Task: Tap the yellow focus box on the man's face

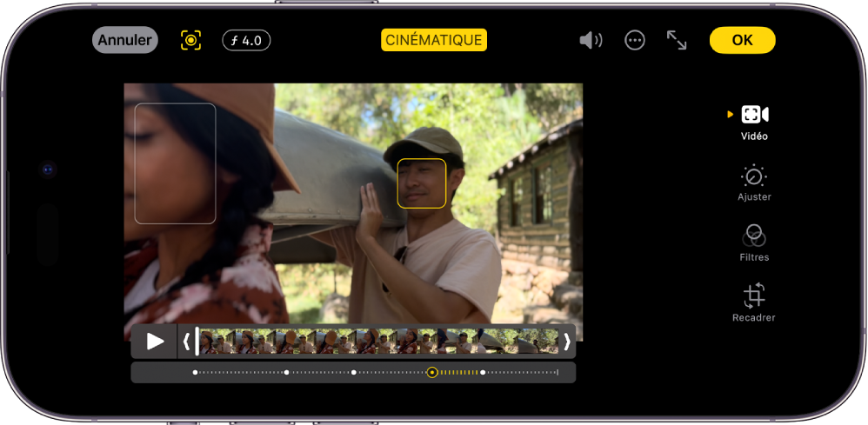Action: pos(422,183)
